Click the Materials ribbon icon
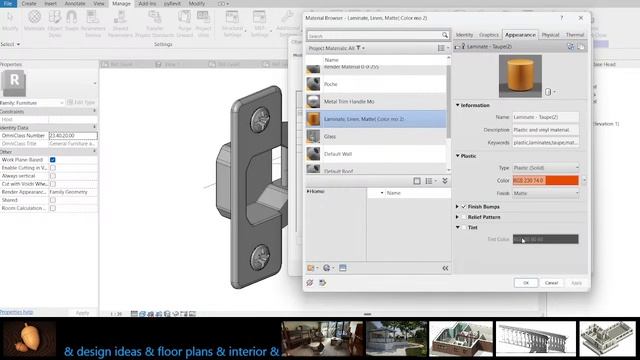The height and width of the screenshot is (360, 640). 34,17
